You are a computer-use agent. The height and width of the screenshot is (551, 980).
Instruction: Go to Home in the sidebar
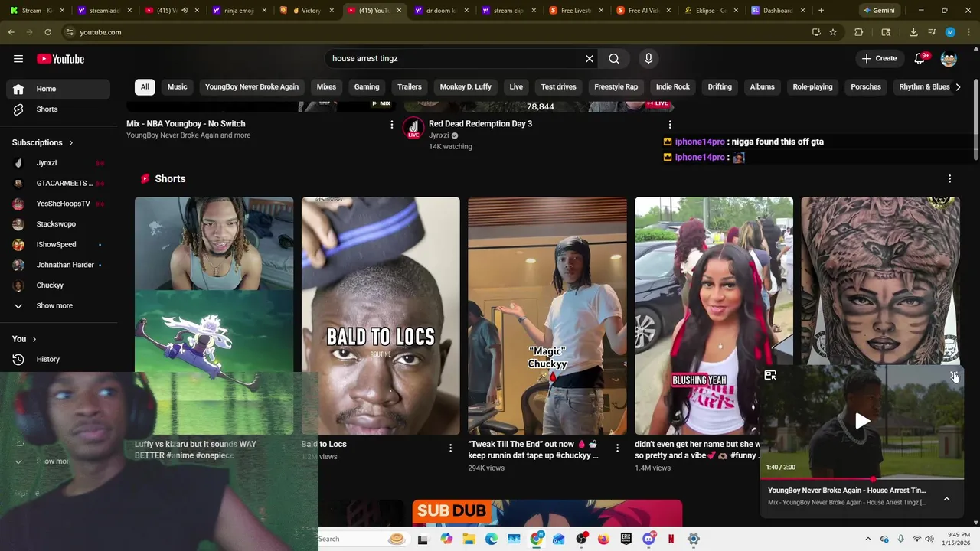[x=58, y=89]
